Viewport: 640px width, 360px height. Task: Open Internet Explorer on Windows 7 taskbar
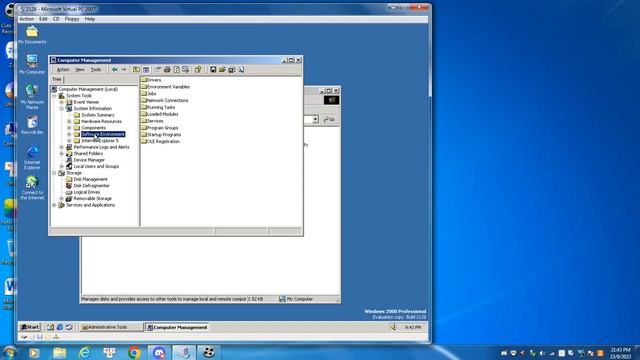[x=84, y=353]
